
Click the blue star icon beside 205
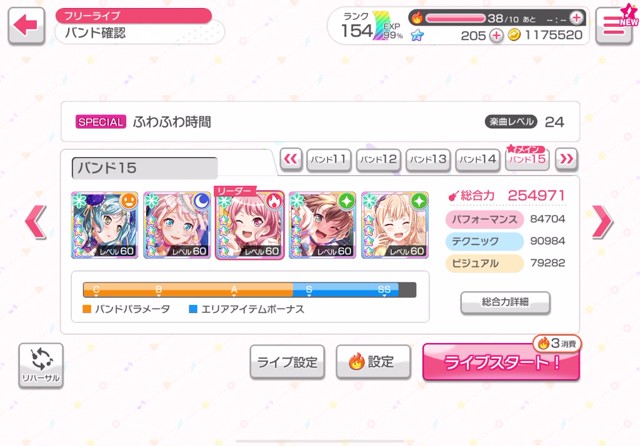417,36
